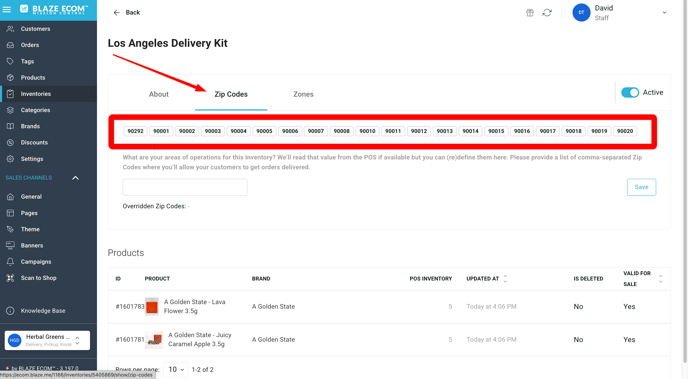Viewport: 688px width, 379px height.
Task: Click the Back link
Action: pos(133,13)
